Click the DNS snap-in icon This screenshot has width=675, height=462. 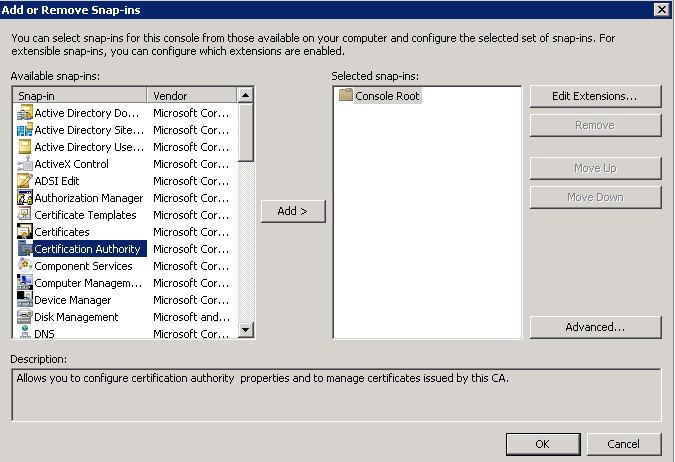tap(25, 332)
